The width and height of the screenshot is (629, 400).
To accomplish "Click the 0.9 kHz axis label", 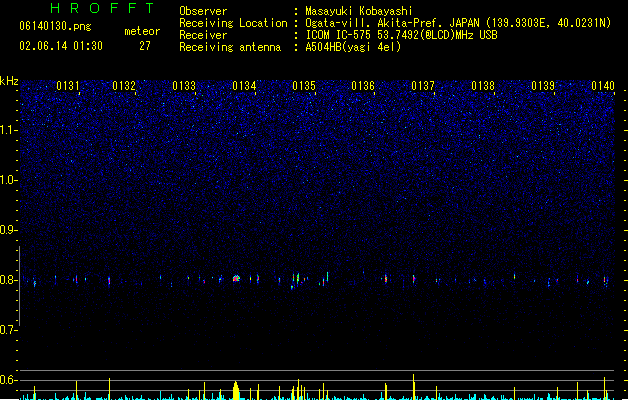I will click(x=8, y=230).
